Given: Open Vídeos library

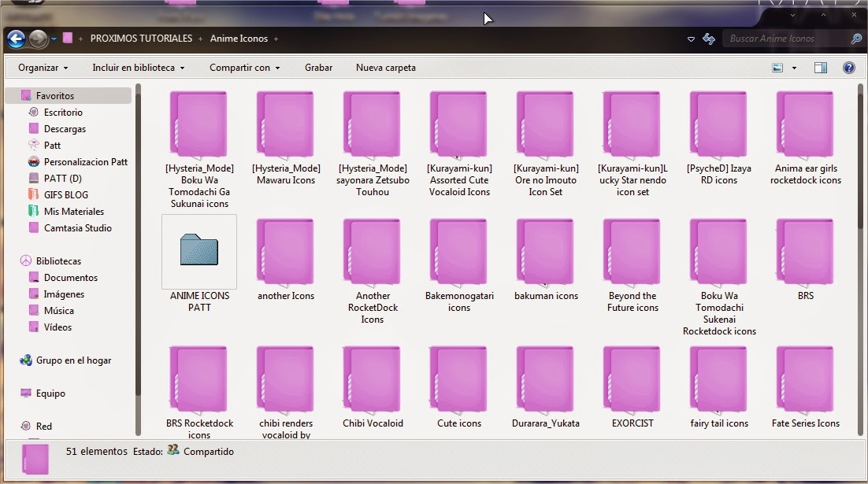Looking at the screenshot, I should pyautogui.click(x=57, y=327).
